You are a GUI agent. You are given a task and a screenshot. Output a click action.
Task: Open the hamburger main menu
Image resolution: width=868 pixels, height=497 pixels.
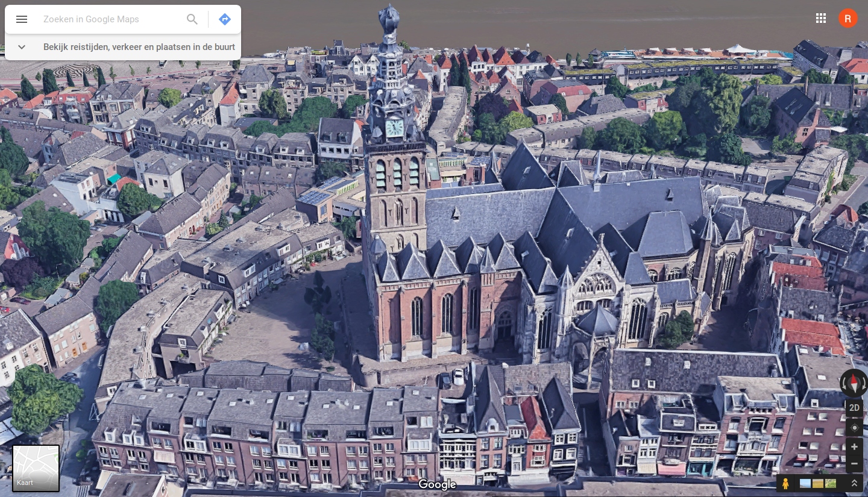point(22,19)
